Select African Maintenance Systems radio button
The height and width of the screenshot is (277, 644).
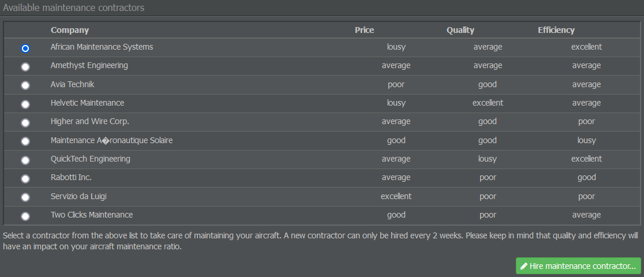(x=25, y=48)
